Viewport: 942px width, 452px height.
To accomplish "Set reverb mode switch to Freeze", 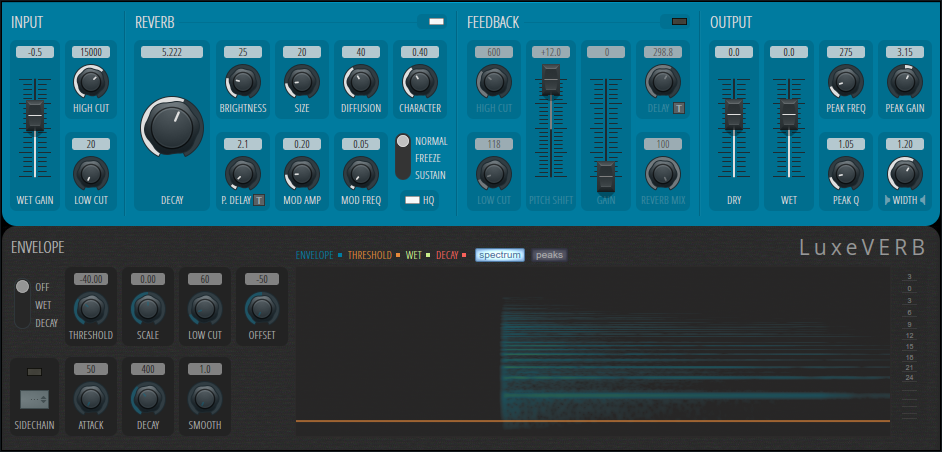I will point(404,158).
